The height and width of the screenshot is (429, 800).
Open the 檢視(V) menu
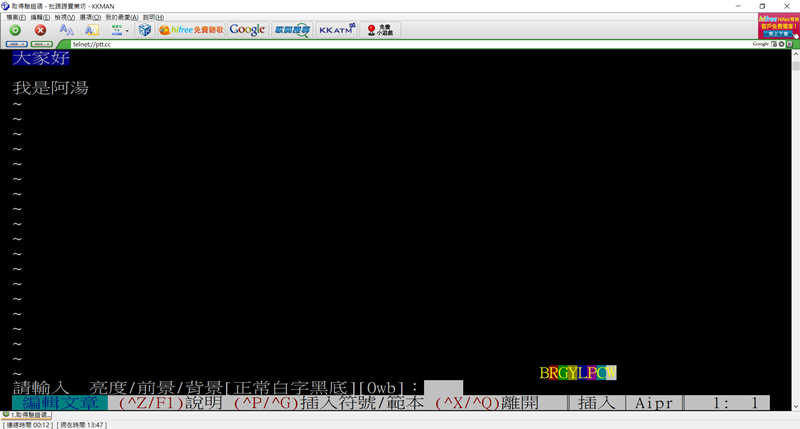point(65,17)
